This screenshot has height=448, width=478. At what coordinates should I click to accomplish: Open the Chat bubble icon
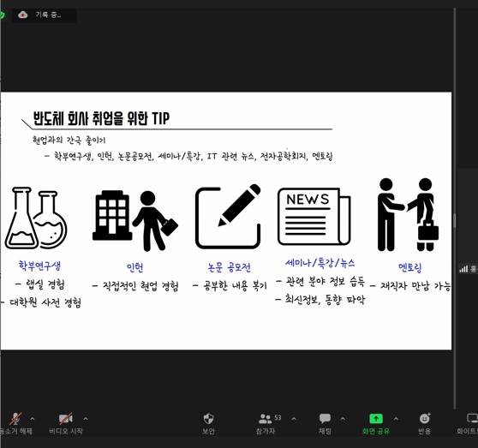325,418
